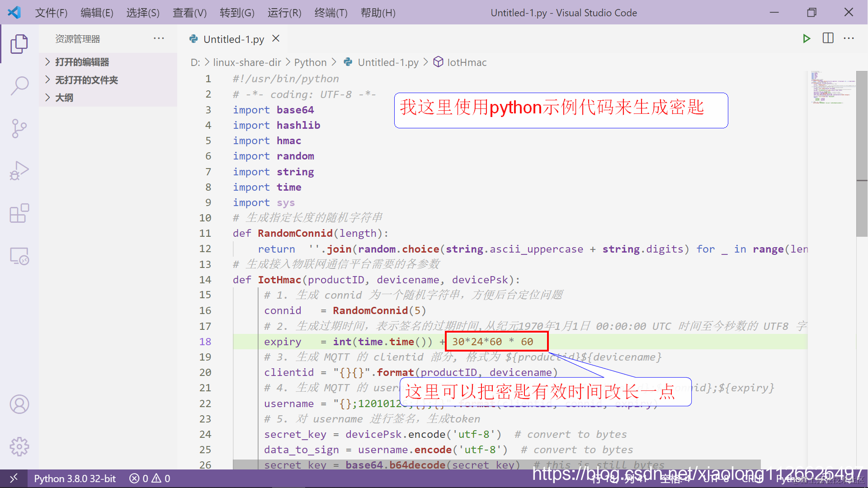The image size is (868, 488).
Task: Restore down the Visual Studio Code window
Action: 811,12
